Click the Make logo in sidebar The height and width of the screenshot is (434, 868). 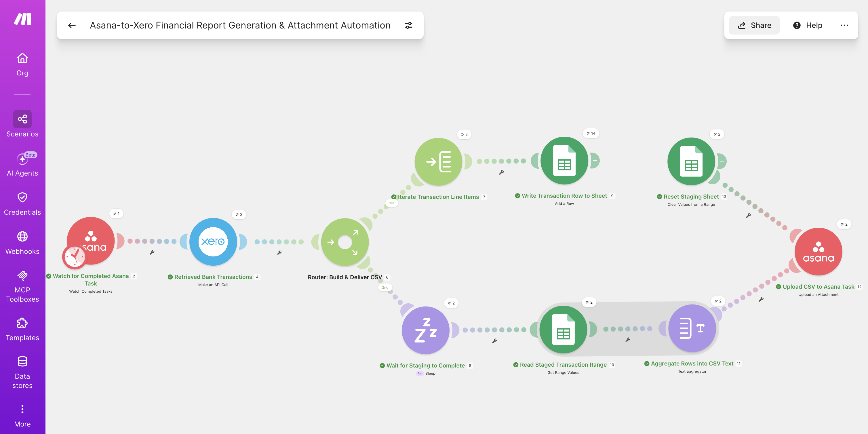[x=22, y=19]
